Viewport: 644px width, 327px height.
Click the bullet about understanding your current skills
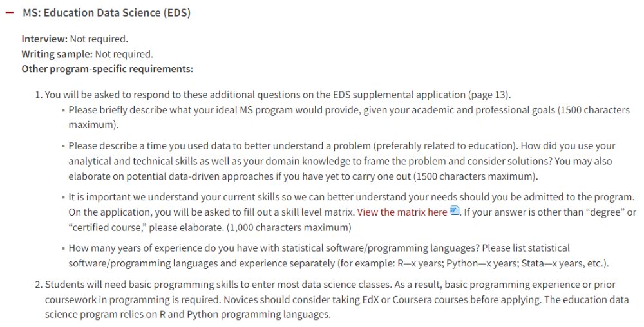[x=352, y=212]
